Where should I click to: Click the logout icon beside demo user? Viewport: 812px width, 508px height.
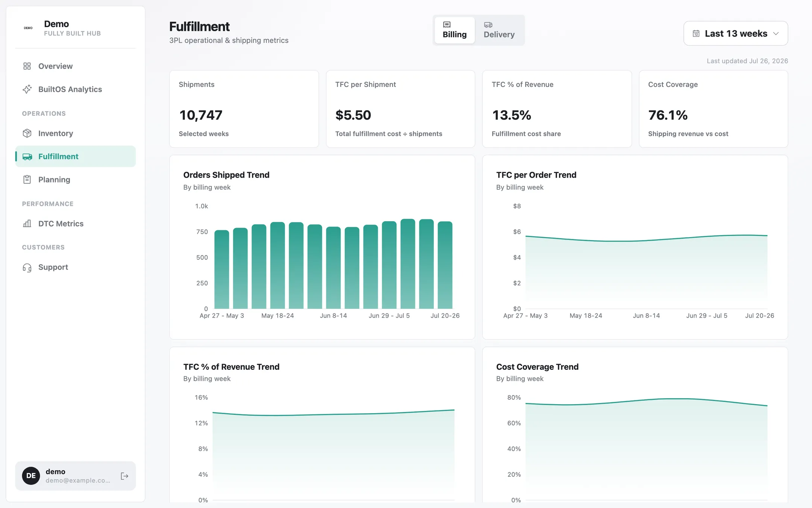(124, 476)
